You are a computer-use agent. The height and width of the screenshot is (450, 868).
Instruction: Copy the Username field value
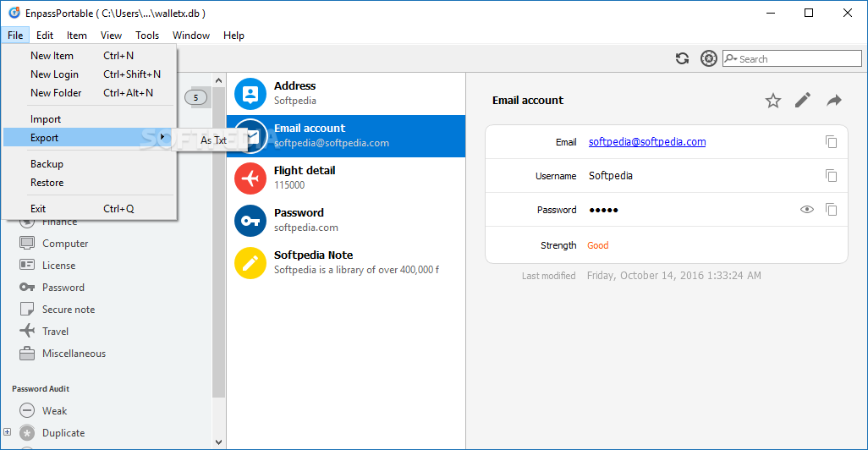pyautogui.click(x=831, y=175)
